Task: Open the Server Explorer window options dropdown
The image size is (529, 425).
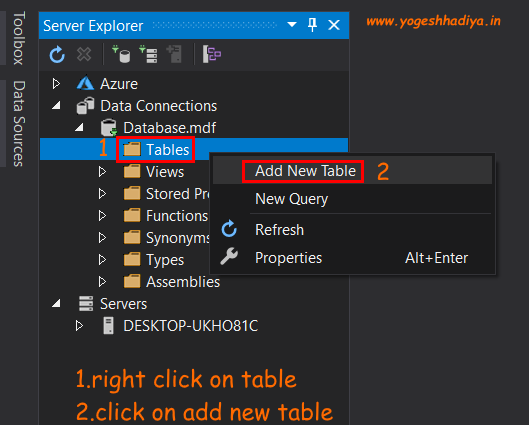Action: [x=292, y=25]
